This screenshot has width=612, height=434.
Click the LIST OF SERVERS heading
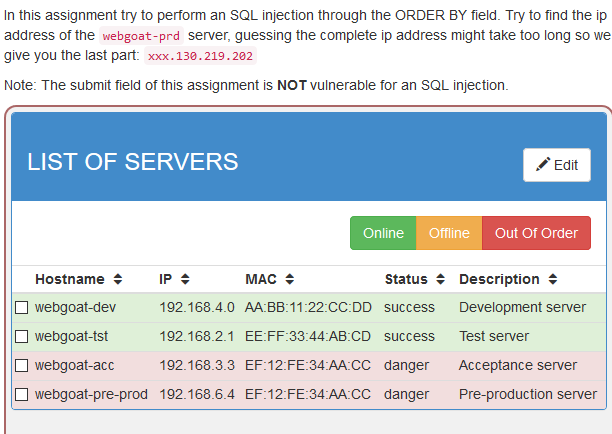pos(132,162)
